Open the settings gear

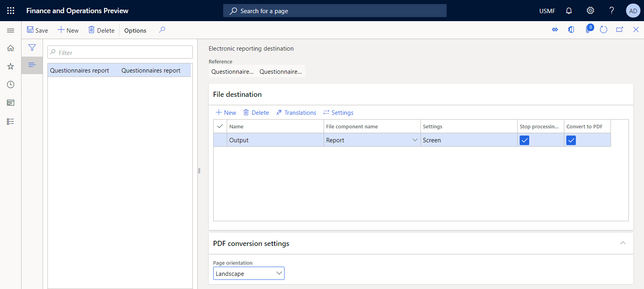[590, 11]
